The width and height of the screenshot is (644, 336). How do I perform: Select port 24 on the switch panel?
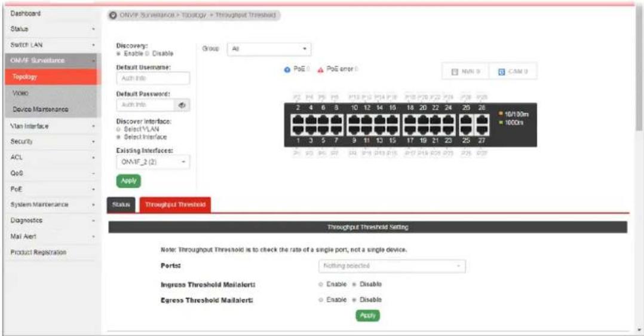coord(449,120)
